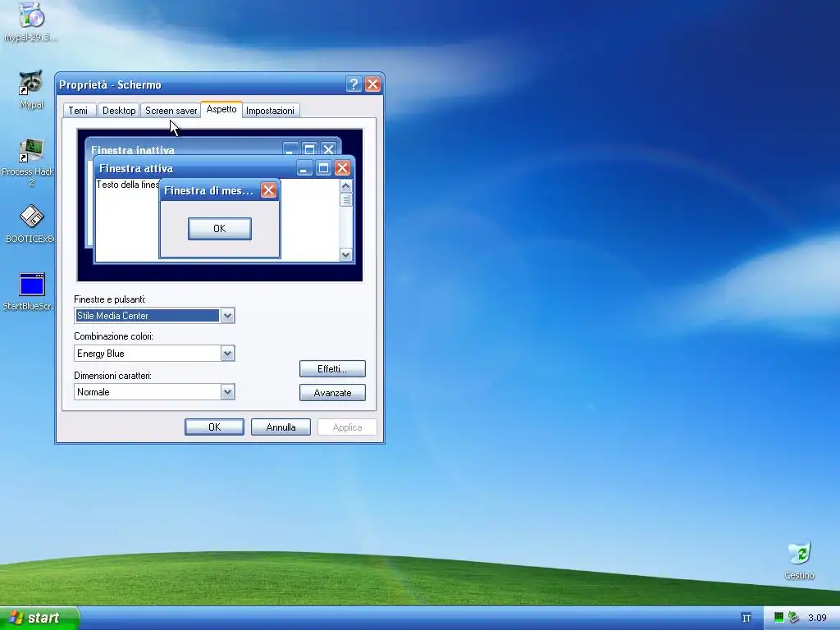The image size is (840, 630).
Task: Switch to the Screen saver tab
Action: point(171,111)
